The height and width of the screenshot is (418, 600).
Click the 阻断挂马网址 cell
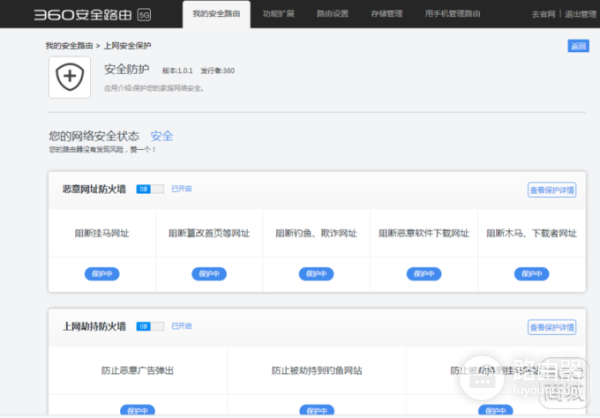pyautogui.click(x=102, y=233)
